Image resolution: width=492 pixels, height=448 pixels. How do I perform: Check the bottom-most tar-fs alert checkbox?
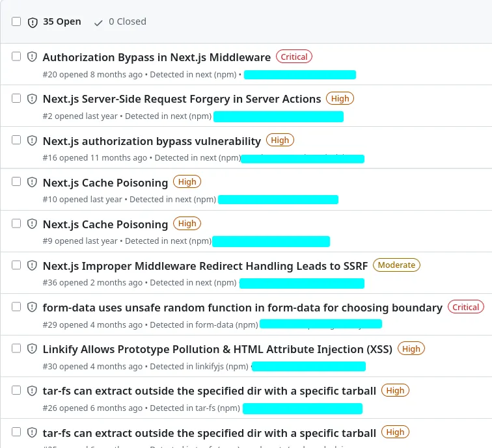pos(16,432)
